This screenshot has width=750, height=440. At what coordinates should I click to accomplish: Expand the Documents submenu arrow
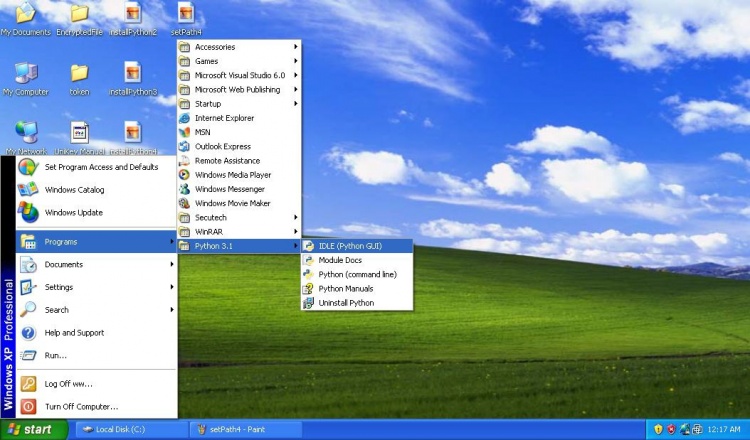pos(172,264)
